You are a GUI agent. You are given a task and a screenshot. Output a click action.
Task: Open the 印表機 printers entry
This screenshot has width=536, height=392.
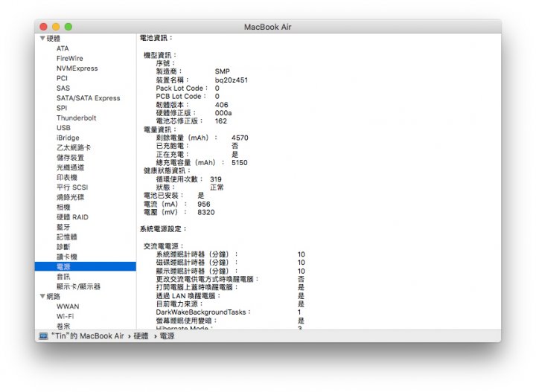point(67,177)
